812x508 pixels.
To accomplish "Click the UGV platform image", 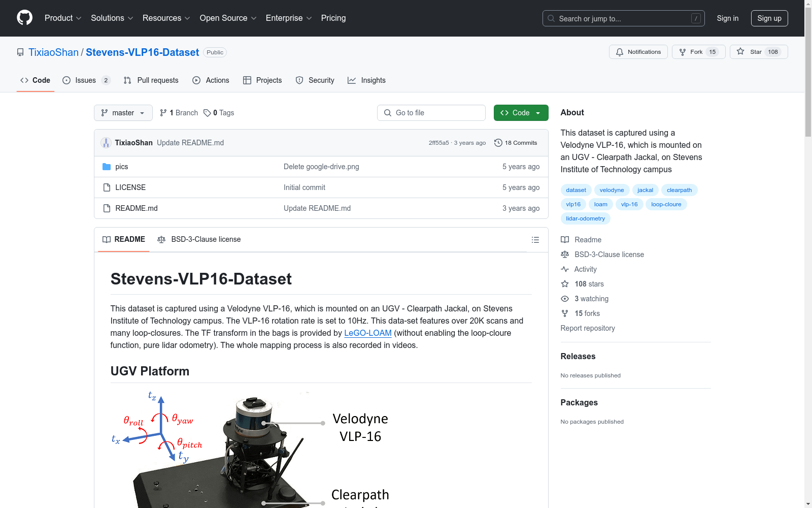I will coord(250,449).
